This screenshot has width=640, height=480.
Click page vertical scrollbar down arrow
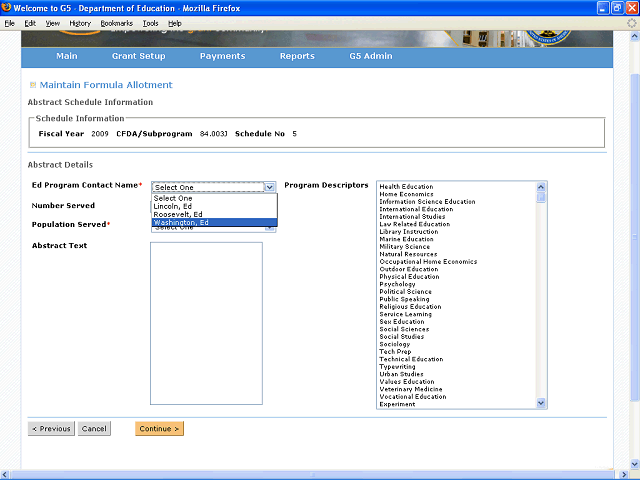tap(635, 464)
